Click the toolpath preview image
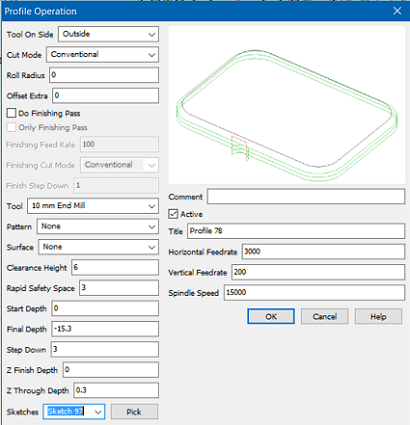The image size is (410, 425). point(287,105)
